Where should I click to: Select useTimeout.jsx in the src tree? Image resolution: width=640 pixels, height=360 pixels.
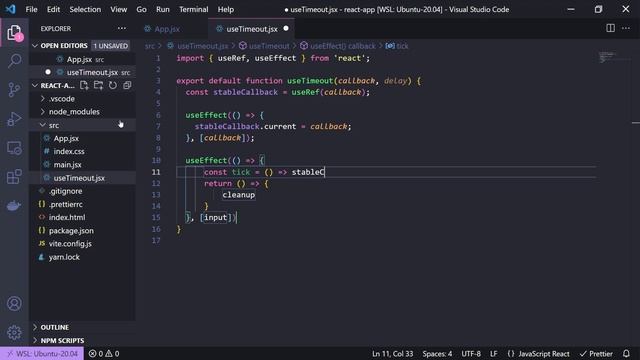[x=79, y=178]
